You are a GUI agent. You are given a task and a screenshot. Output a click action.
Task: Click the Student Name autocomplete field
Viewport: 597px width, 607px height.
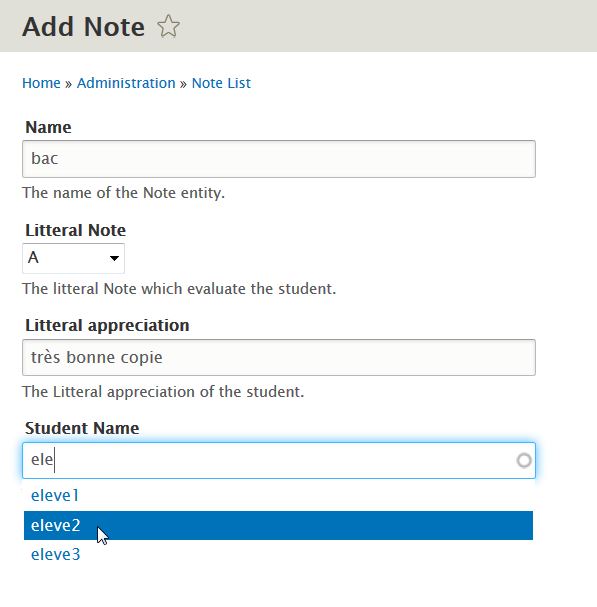[279, 460]
